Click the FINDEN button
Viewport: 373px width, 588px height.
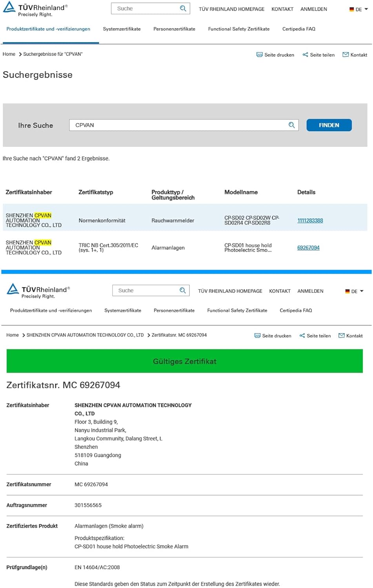pos(329,125)
